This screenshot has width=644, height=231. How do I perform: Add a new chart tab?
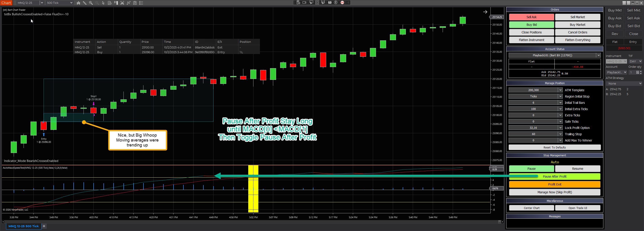[44, 226]
